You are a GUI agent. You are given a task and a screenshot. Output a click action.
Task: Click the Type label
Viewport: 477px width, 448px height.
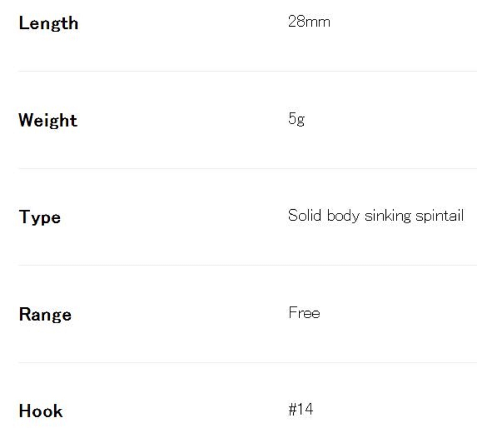point(40,217)
